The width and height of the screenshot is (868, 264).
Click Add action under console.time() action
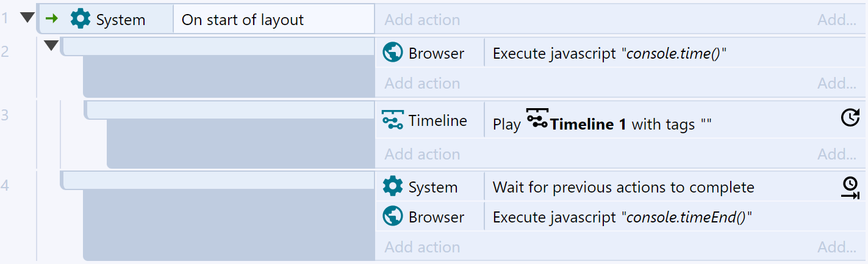tap(422, 83)
